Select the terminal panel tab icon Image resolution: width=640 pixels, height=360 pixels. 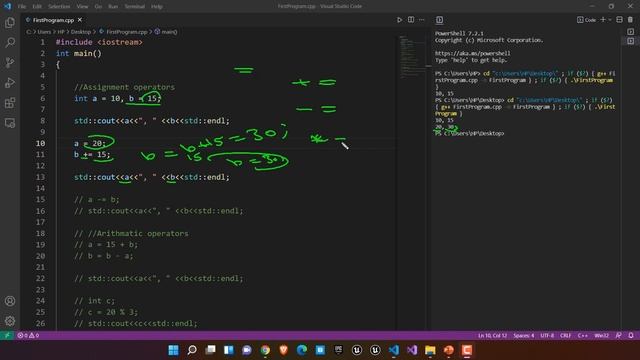tap(440, 20)
